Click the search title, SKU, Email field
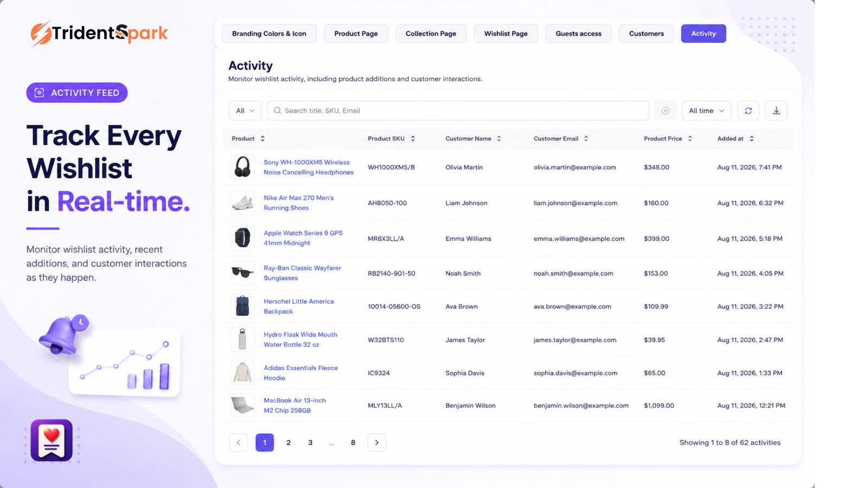This screenshot has height=488, width=868. (458, 111)
